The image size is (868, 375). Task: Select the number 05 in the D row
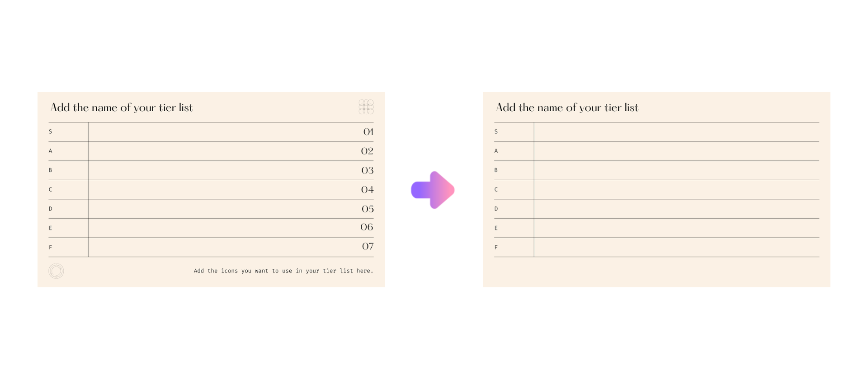pos(368,209)
